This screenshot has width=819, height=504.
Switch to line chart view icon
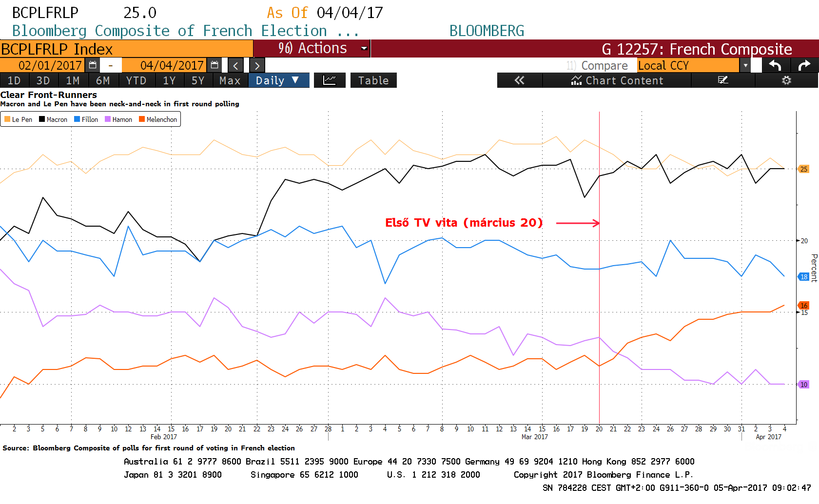pyautogui.click(x=330, y=80)
